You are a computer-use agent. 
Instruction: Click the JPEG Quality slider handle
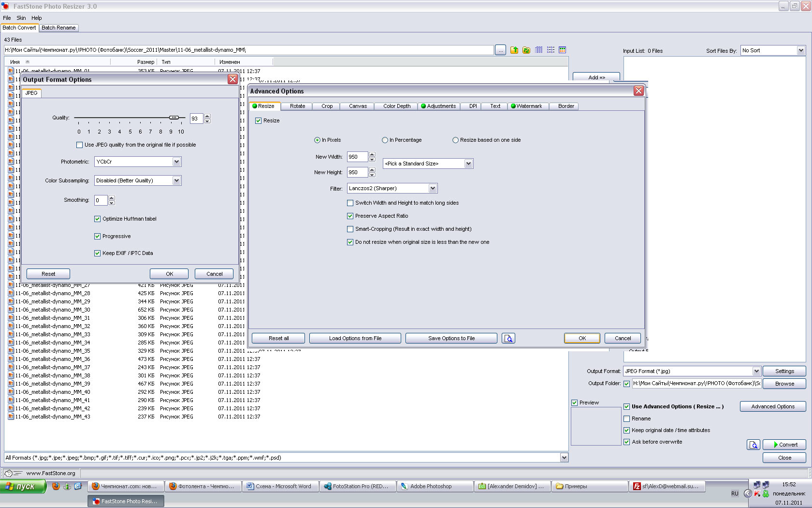[174, 118]
